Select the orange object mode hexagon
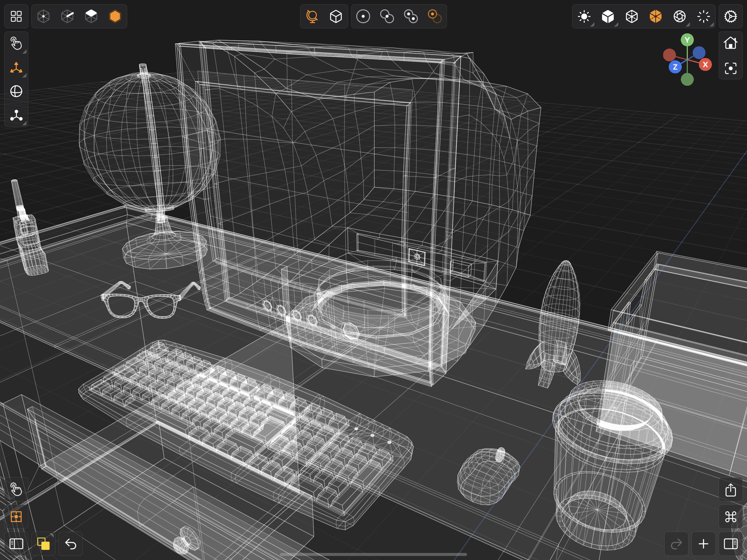The width and height of the screenshot is (747, 560). (x=115, y=16)
